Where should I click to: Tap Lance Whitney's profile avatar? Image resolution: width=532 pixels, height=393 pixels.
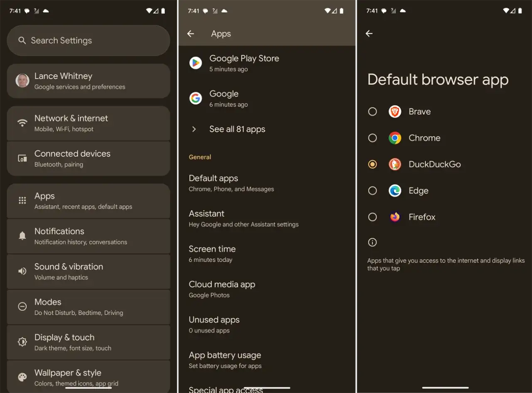[x=22, y=81]
